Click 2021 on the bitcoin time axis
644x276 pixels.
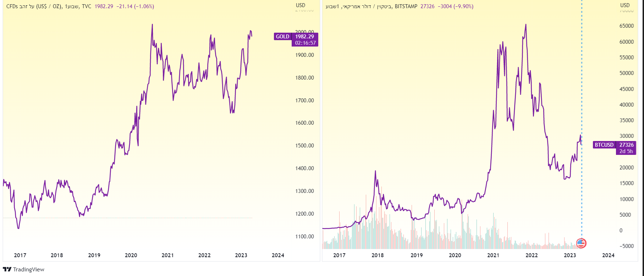(493, 255)
